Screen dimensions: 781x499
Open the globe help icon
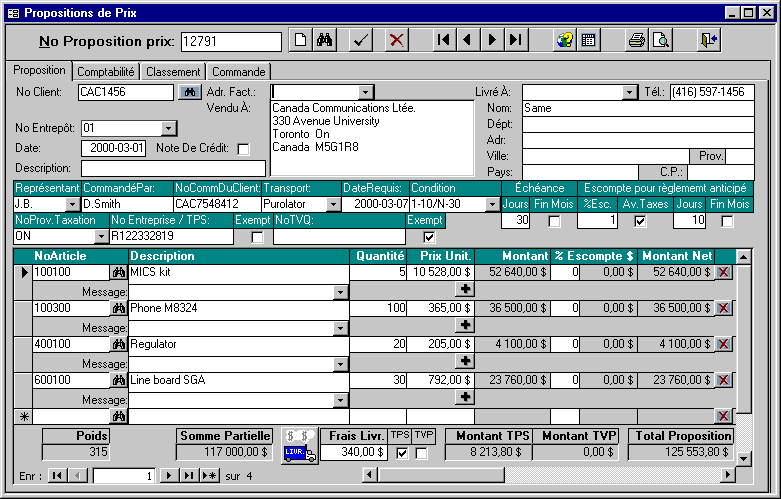click(x=564, y=40)
